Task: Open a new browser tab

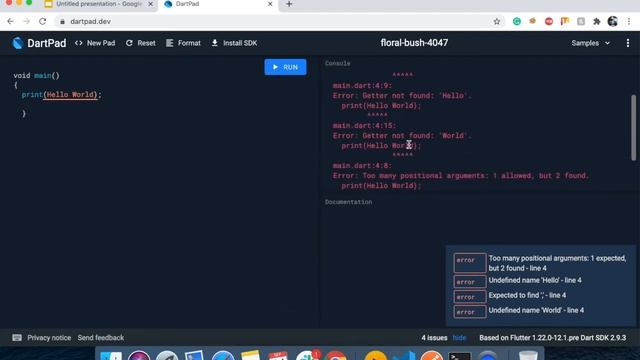Action: [x=289, y=4]
